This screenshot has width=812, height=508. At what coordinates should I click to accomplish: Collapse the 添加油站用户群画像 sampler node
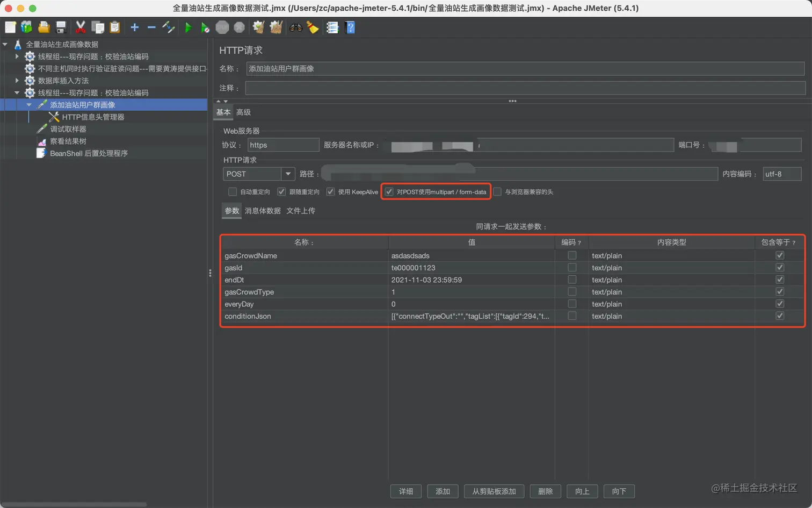click(x=29, y=105)
